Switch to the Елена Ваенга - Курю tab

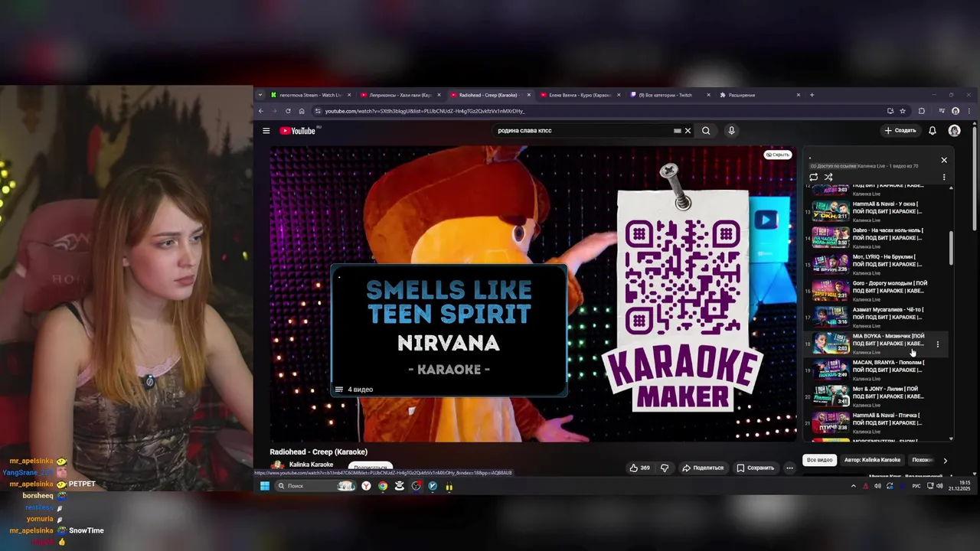pyautogui.click(x=579, y=95)
